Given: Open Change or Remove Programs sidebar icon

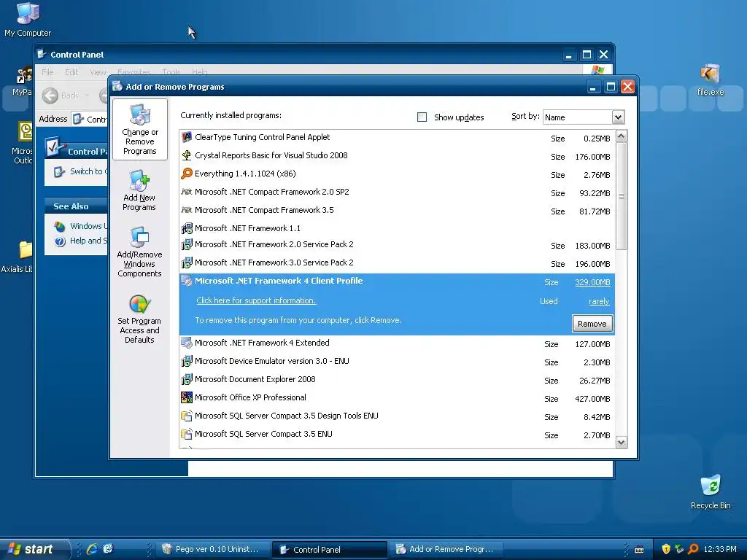Looking at the screenshot, I should point(140,129).
